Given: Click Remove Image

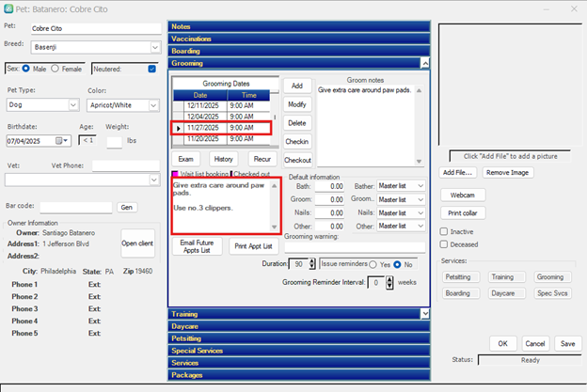Looking at the screenshot, I should [508, 172].
